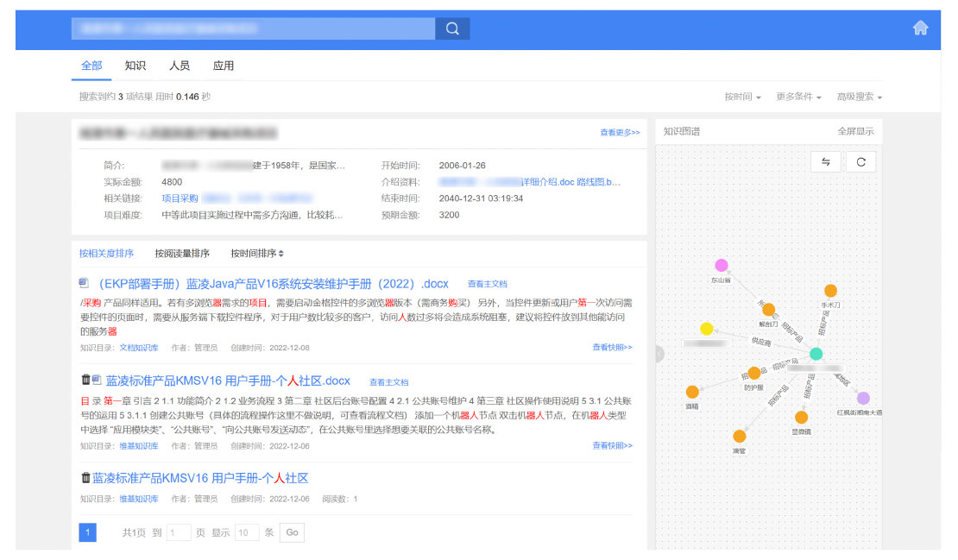
Task: Open the 按时间 filter dropdown
Action: click(x=742, y=98)
